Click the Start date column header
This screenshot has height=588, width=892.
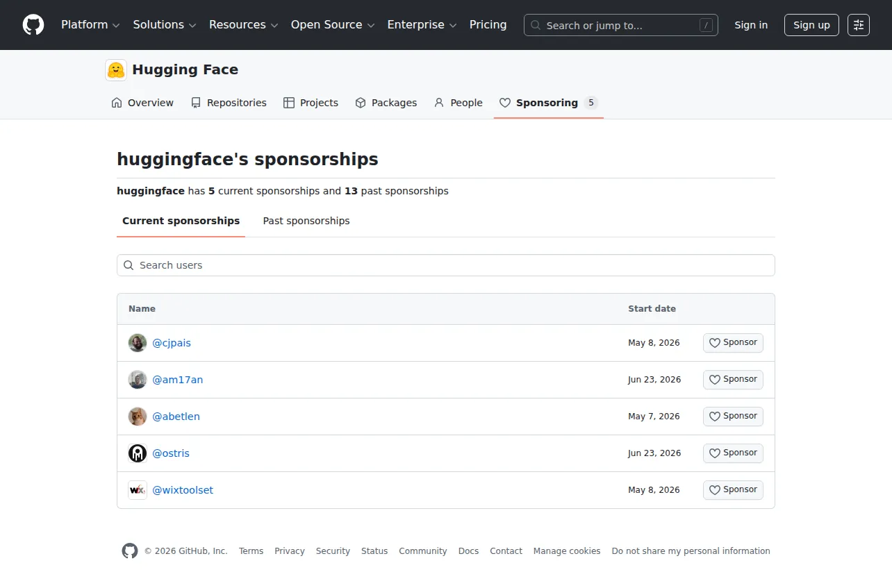tap(652, 309)
